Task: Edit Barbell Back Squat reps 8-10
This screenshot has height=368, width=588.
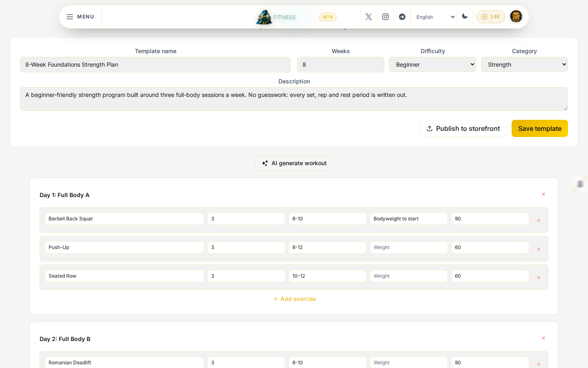Action: 327,219
